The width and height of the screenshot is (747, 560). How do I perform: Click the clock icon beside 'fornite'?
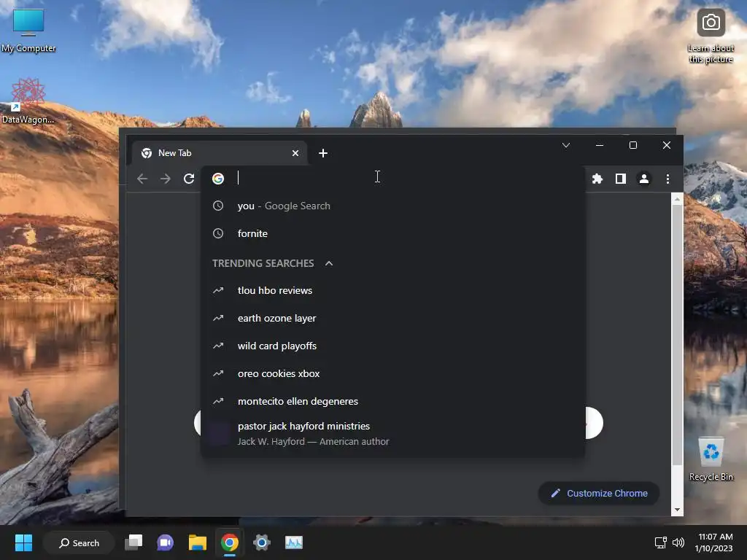point(218,233)
